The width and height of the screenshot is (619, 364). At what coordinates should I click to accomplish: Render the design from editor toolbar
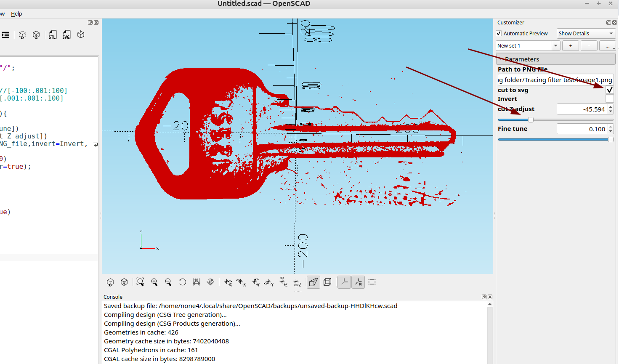click(36, 35)
